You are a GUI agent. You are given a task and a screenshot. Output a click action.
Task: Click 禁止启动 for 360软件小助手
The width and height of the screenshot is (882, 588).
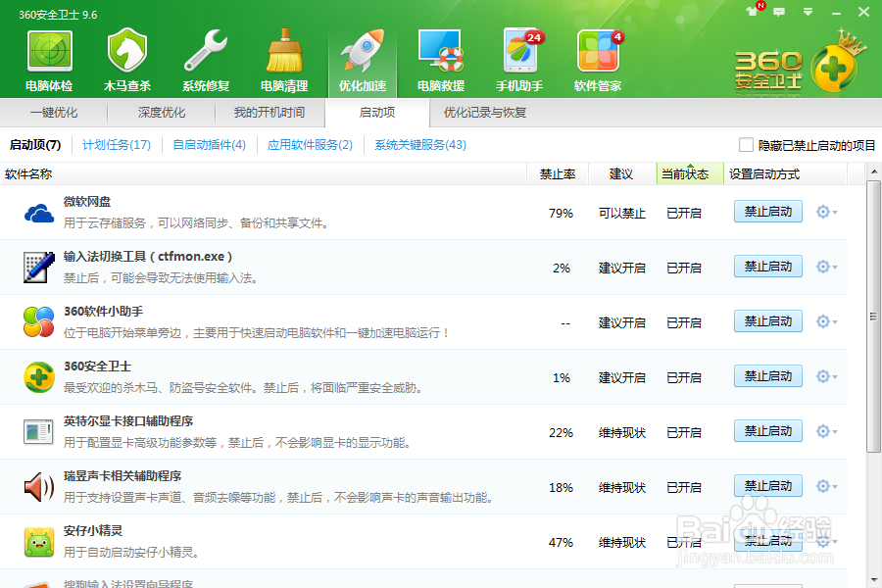pyautogui.click(x=767, y=321)
